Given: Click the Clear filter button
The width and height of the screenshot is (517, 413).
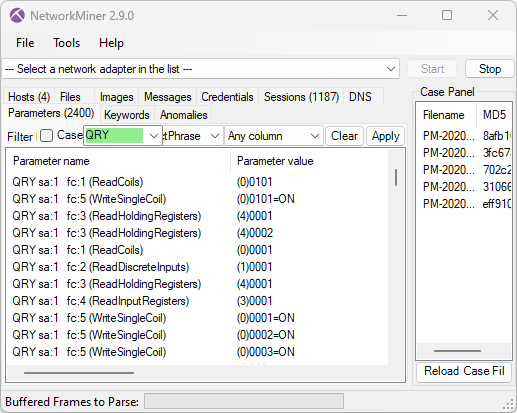Looking at the screenshot, I should click(344, 136).
